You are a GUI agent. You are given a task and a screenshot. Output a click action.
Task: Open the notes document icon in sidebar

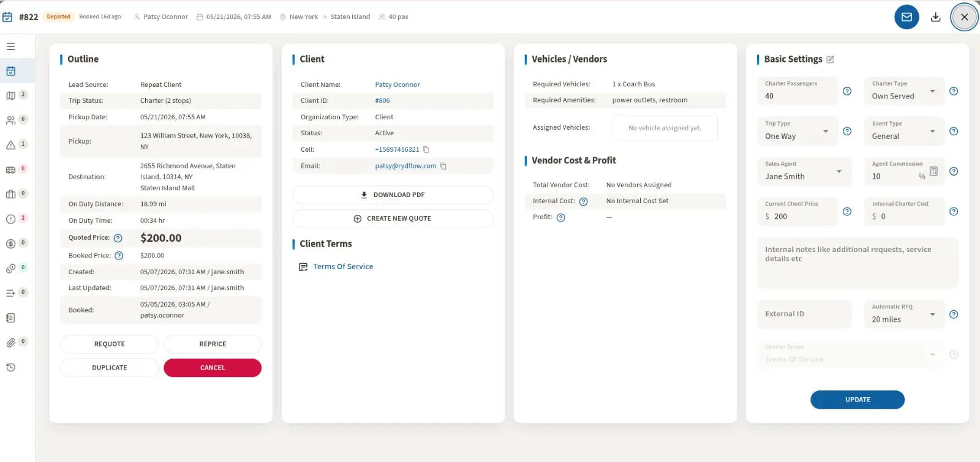(10, 318)
